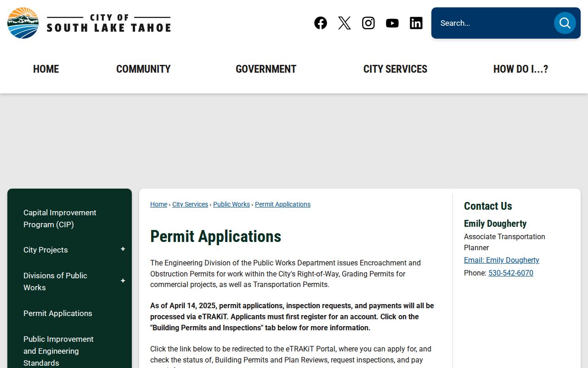Image resolution: width=588 pixels, height=368 pixels.
Task: Open the Government menu
Action: click(x=266, y=69)
